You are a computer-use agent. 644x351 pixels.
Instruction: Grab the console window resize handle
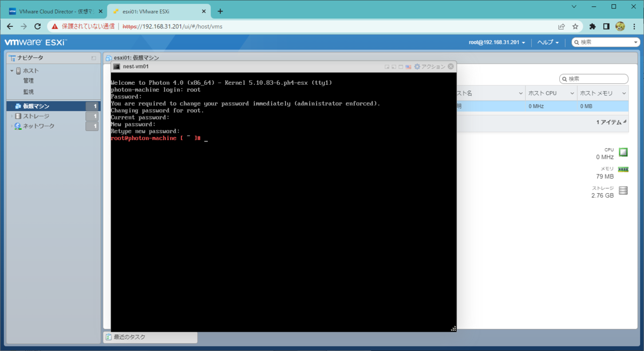click(x=453, y=328)
